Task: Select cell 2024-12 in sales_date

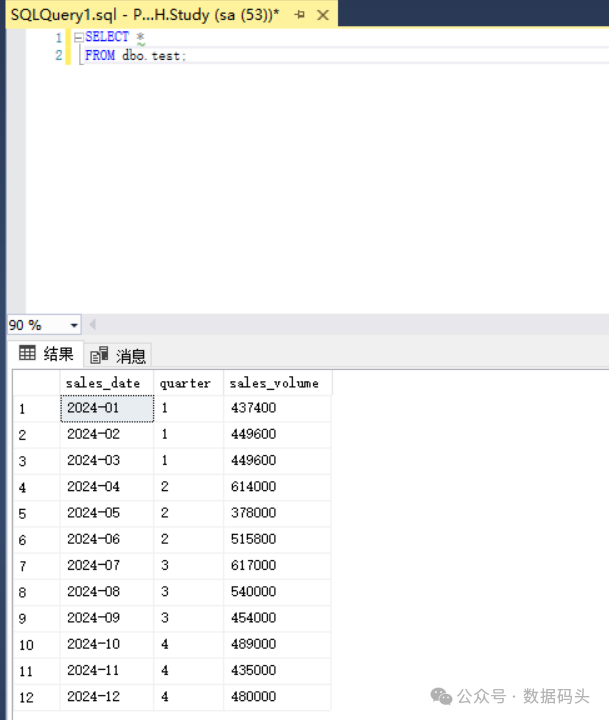Action: 107,697
